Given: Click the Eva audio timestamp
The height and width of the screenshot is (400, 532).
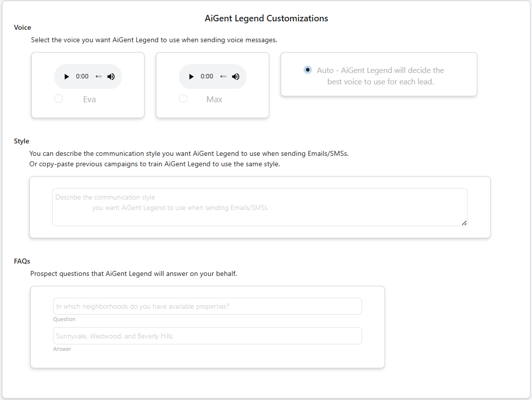Looking at the screenshot, I should click(82, 76).
